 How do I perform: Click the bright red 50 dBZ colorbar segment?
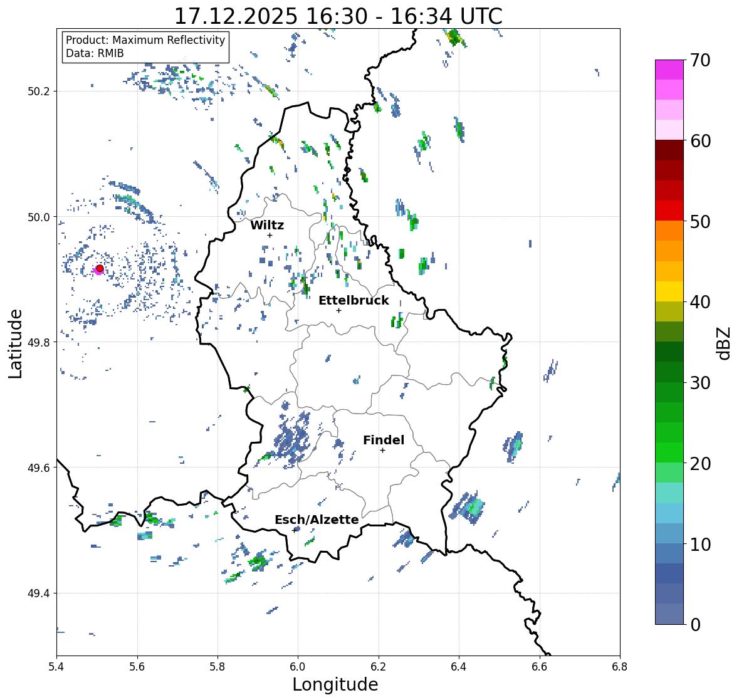669,211
